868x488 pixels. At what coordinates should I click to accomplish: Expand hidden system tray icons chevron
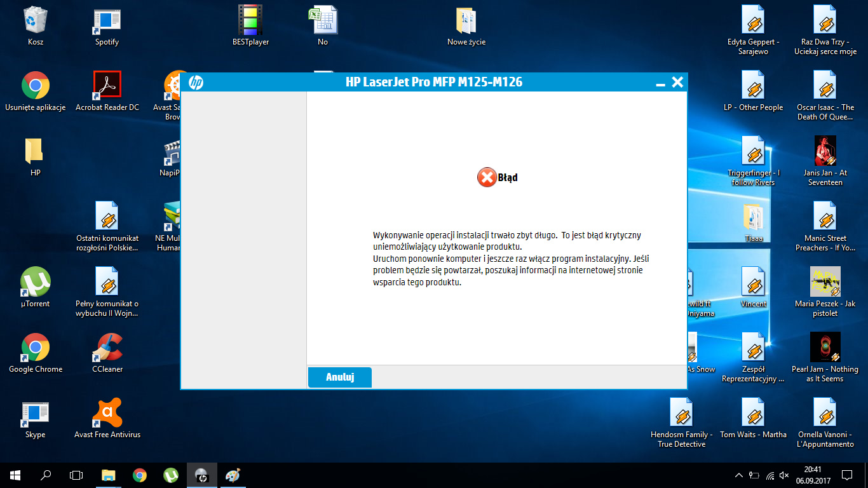tap(738, 475)
